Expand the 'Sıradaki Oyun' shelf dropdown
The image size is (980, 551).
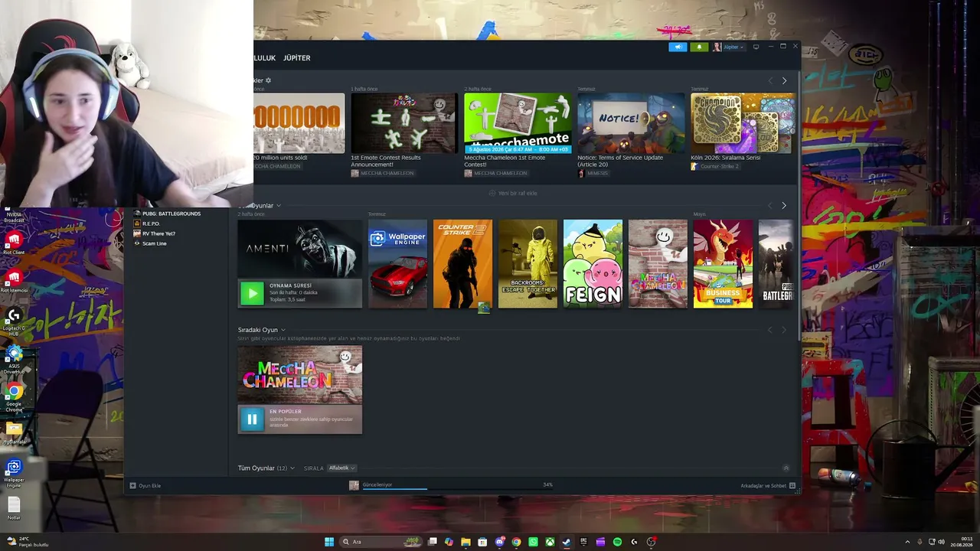click(283, 330)
